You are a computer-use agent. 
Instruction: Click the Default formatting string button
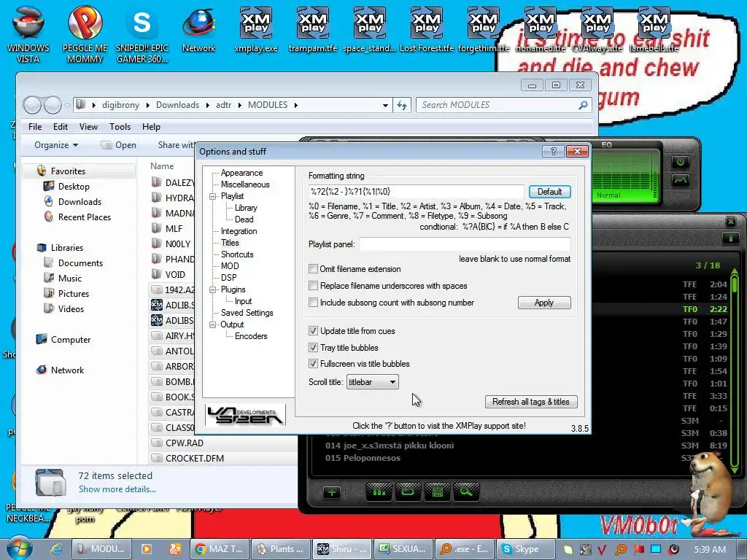[550, 192]
